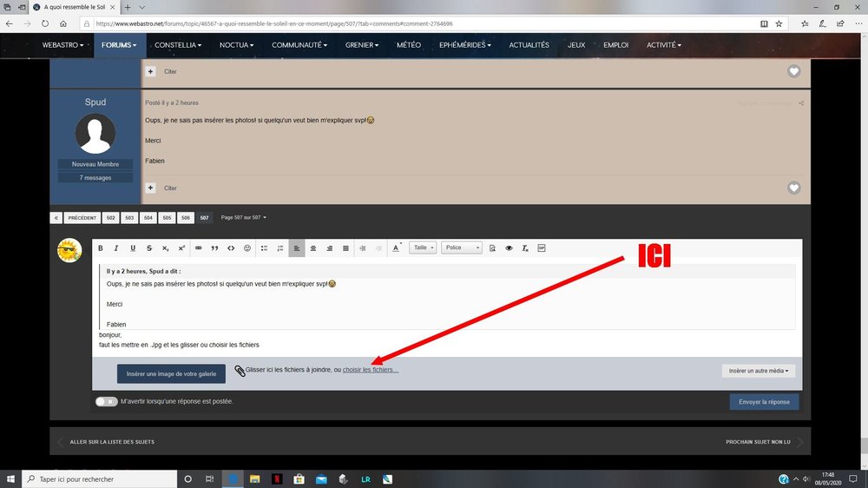Open the NOCTUA menu
Image resolution: width=868 pixels, height=488 pixels.
point(236,45)
